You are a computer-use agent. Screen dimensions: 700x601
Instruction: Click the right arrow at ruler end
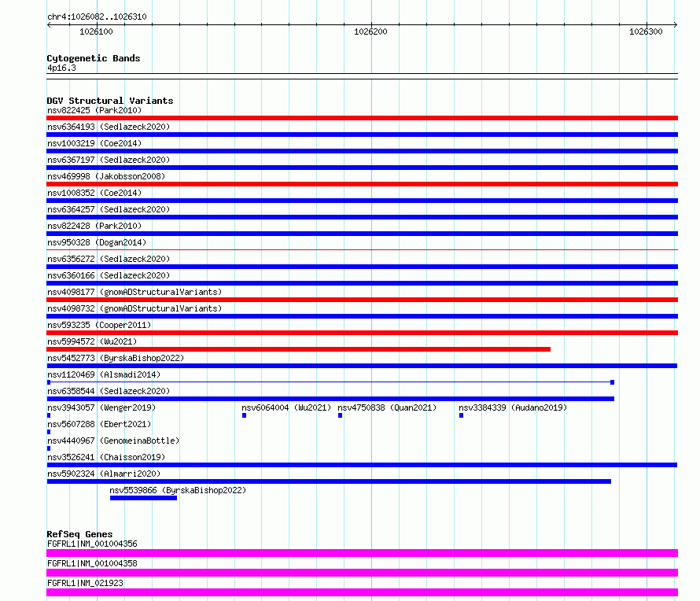click(676, 25)
